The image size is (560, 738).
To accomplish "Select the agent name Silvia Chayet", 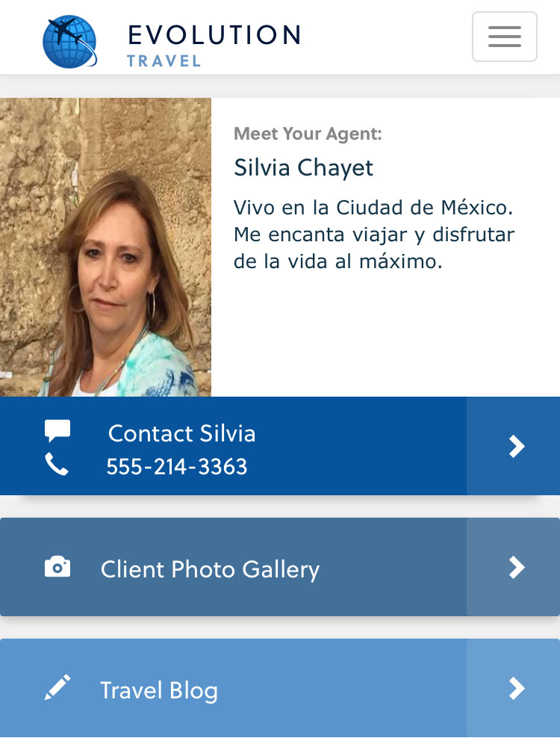I will pos(303,167).
